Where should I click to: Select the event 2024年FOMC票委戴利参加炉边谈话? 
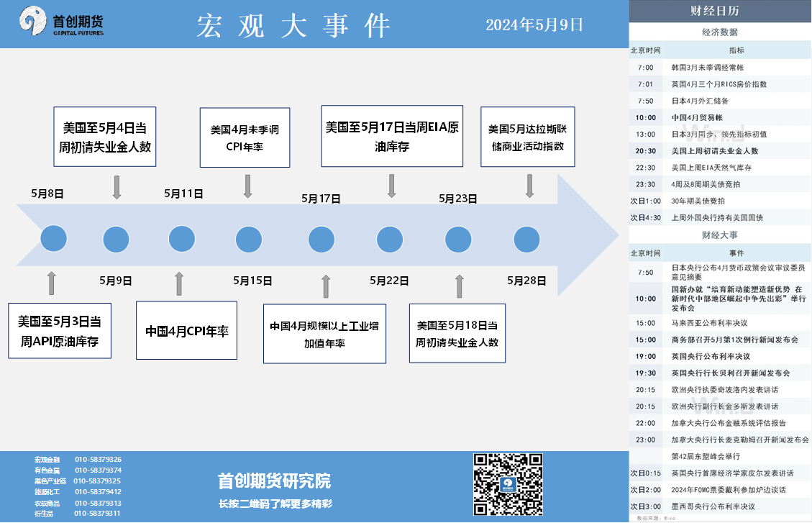click(x=720, y=490)
